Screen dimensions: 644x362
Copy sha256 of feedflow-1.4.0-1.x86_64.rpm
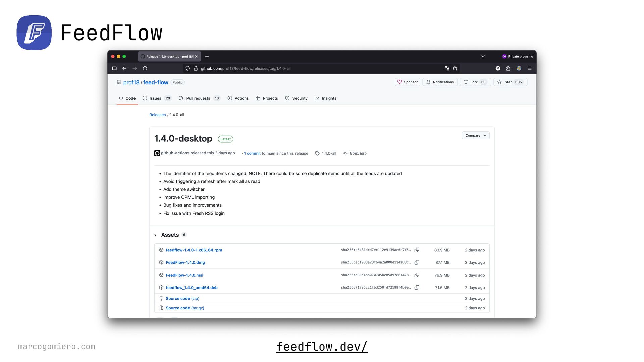(417, 250)
